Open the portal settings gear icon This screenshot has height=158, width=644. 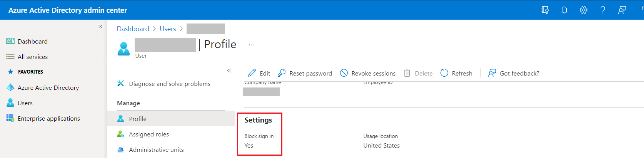[584, 10]
